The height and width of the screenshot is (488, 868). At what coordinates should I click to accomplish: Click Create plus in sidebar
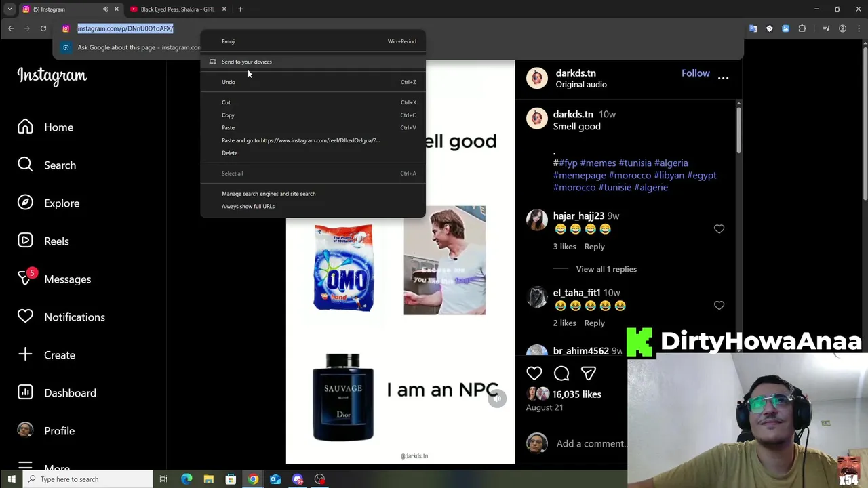coord(46,355)
